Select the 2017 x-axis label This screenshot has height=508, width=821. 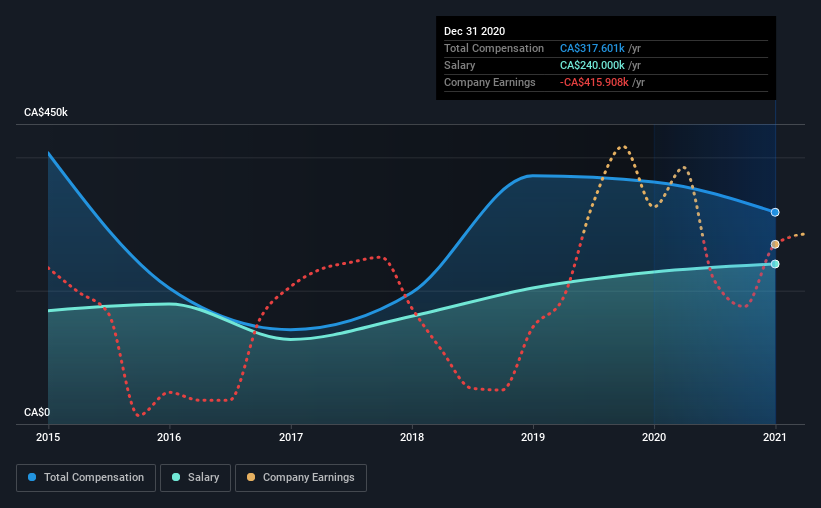coord(291,437)
